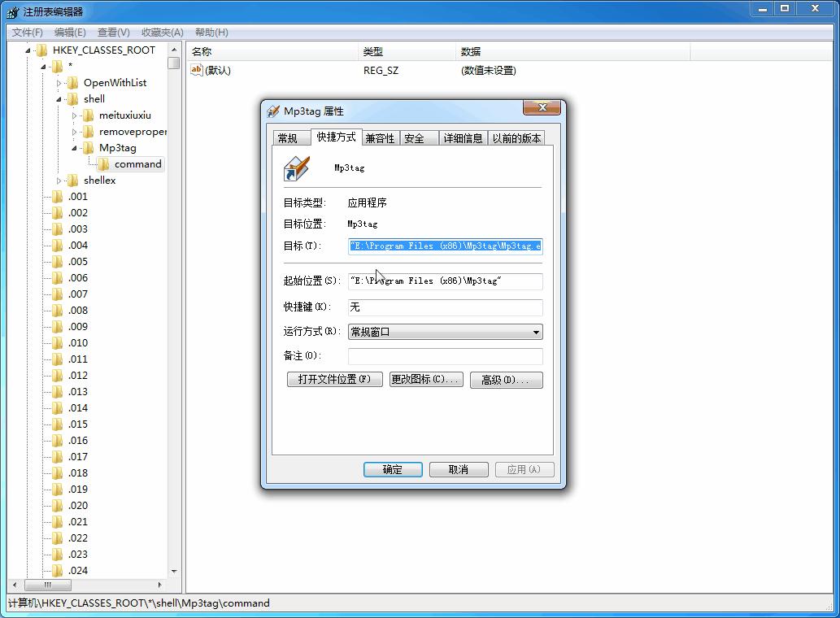Open the 文件(F) menu
The width and height of the screenshot is (840, 618).
(28, 33)
